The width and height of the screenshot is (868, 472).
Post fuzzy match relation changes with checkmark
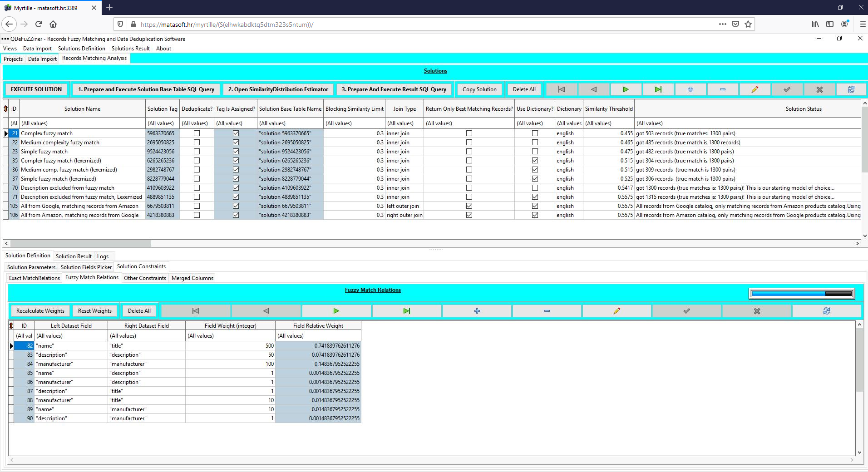pos(687,311)
